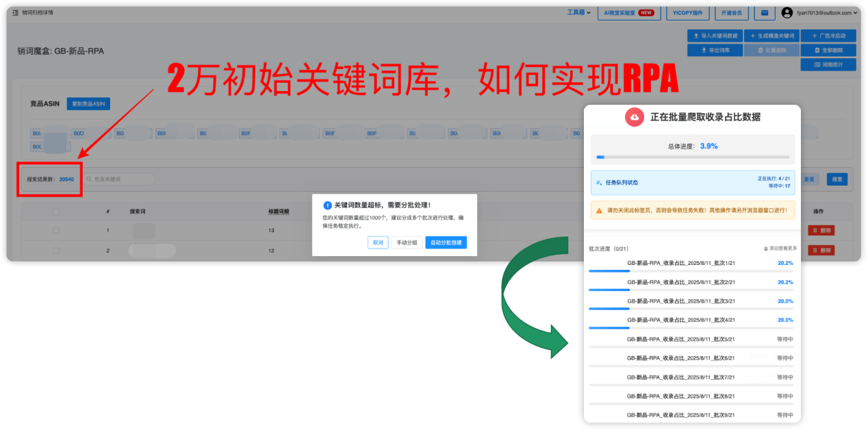
Task: Click 等待中: 17 queue text
Action: [780, 186]
